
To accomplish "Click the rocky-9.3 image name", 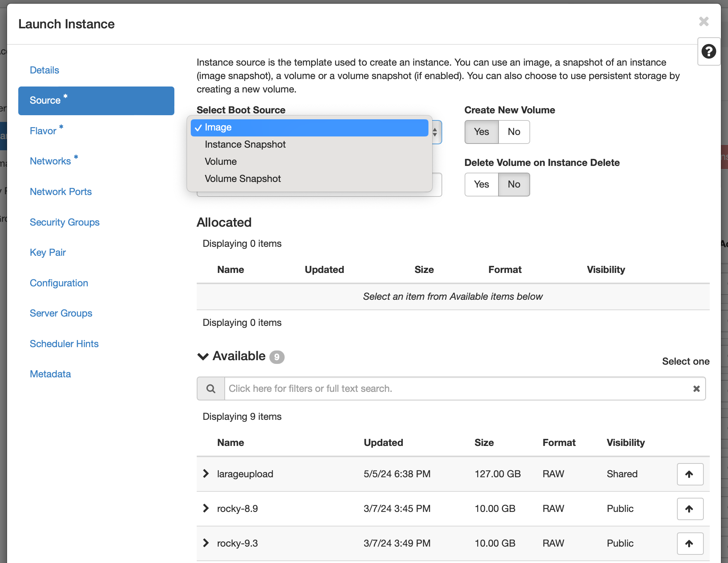I will [x=237, y=543].
